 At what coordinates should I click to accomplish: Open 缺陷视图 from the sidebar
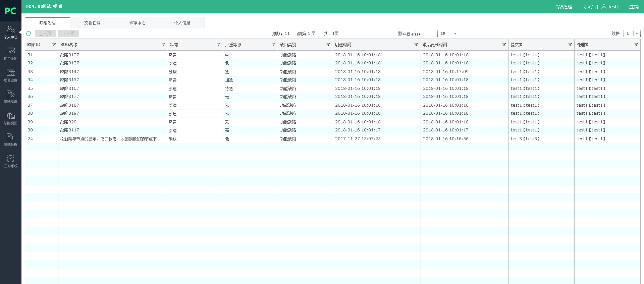(10, 118)
